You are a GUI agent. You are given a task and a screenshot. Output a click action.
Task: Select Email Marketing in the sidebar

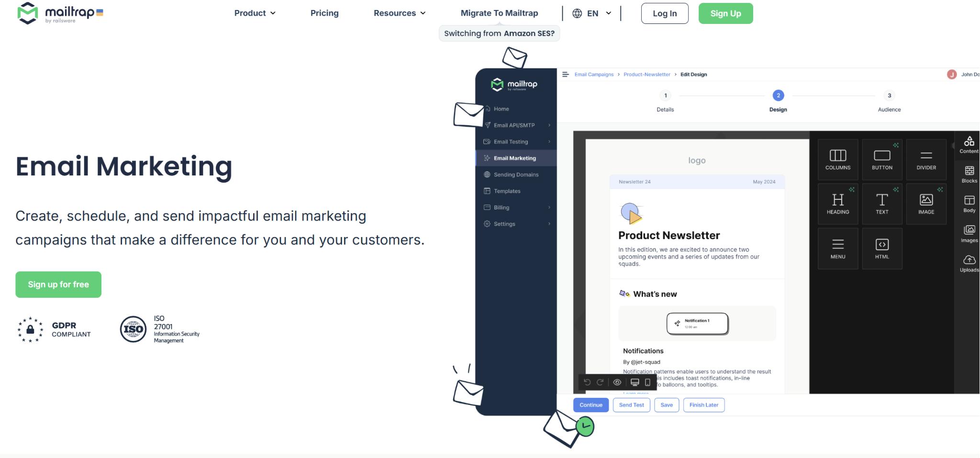[x=514, y=158]
